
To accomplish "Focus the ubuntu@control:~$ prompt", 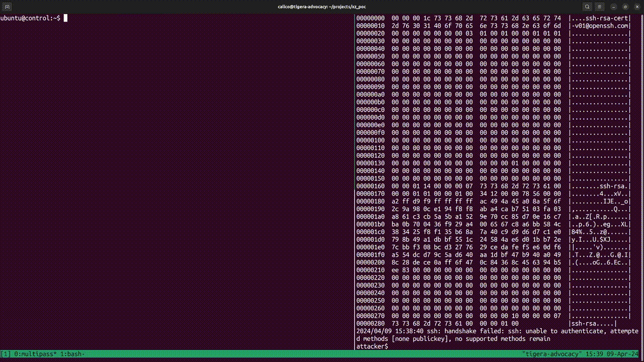I will coord(30,18).
